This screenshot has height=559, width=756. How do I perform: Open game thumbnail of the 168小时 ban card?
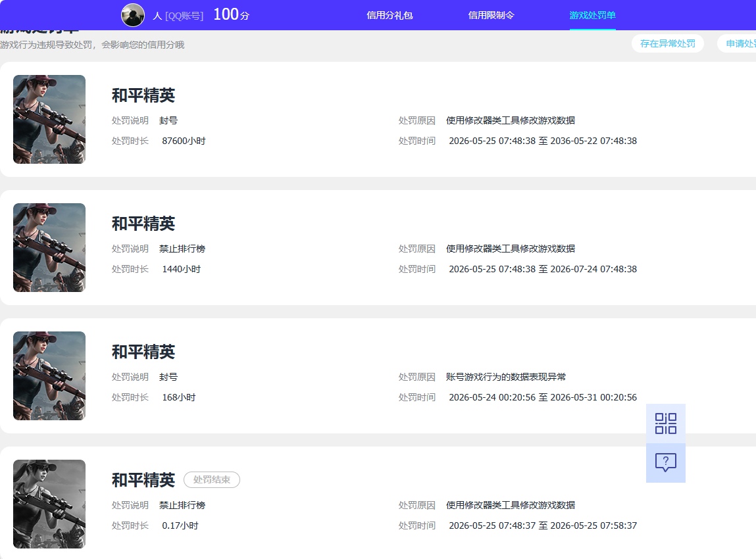point(49,376)
